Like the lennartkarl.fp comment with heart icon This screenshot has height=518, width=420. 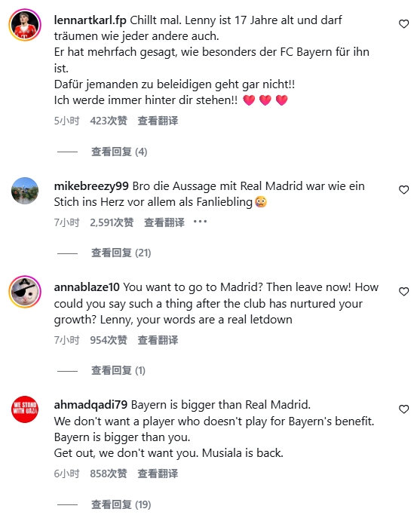403,24
